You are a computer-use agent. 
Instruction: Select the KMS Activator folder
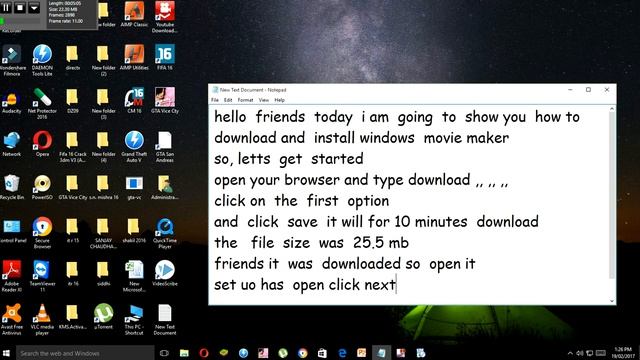pos(73,317)
